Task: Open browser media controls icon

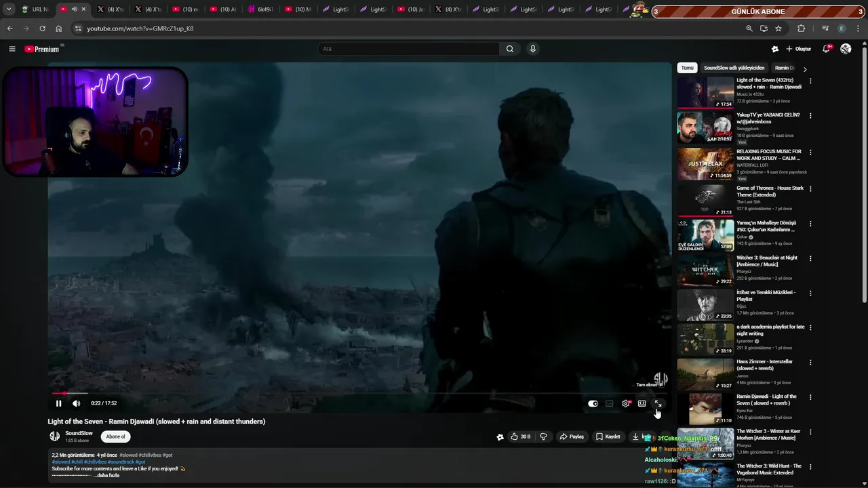Action: [x=825, y=28]
